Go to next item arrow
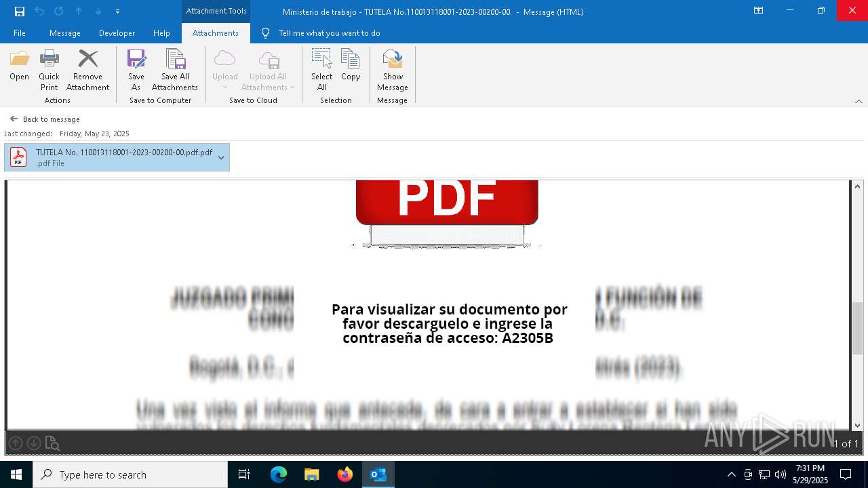This screenshot has width=868, height=488. (98, 12)
